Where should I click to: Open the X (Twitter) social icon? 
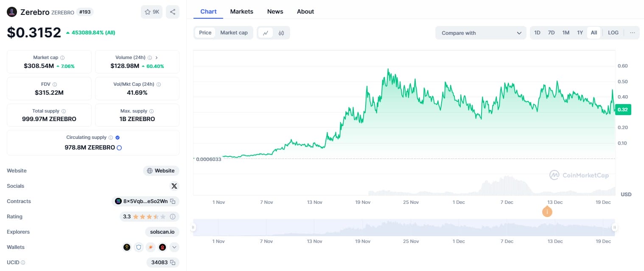point(174,186)
